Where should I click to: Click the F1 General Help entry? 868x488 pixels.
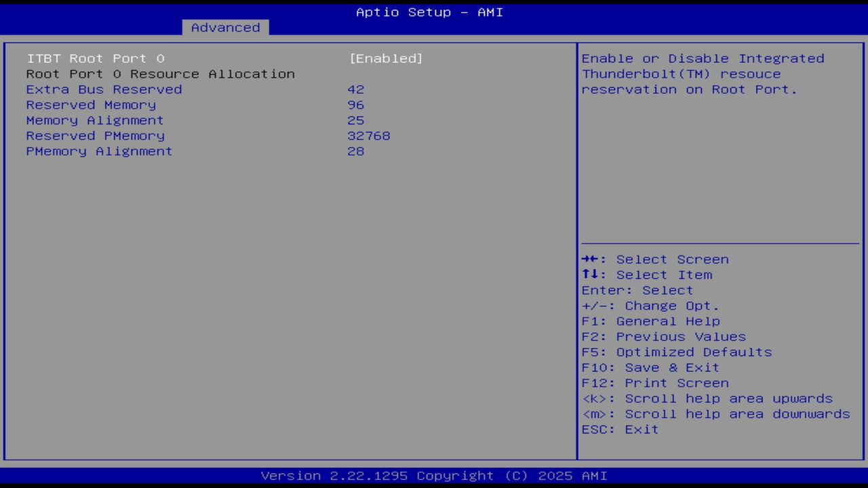[650, 321]
